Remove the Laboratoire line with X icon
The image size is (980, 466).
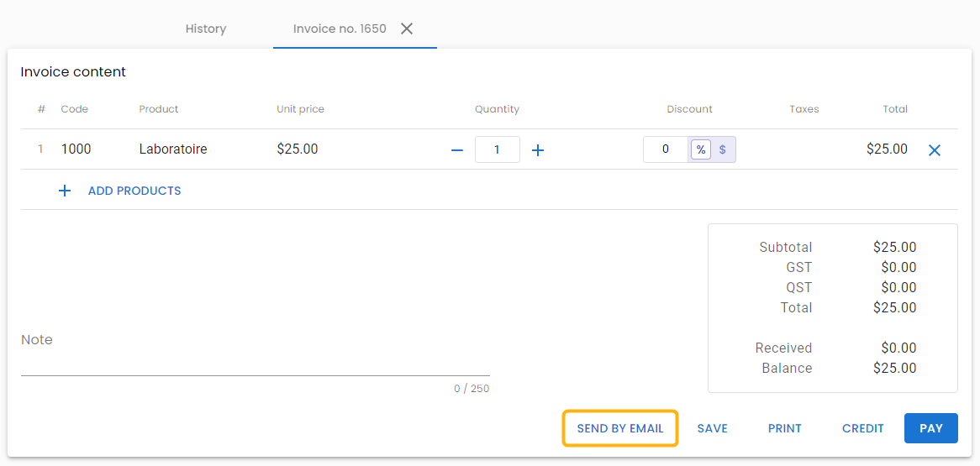(x=935, y=150)
